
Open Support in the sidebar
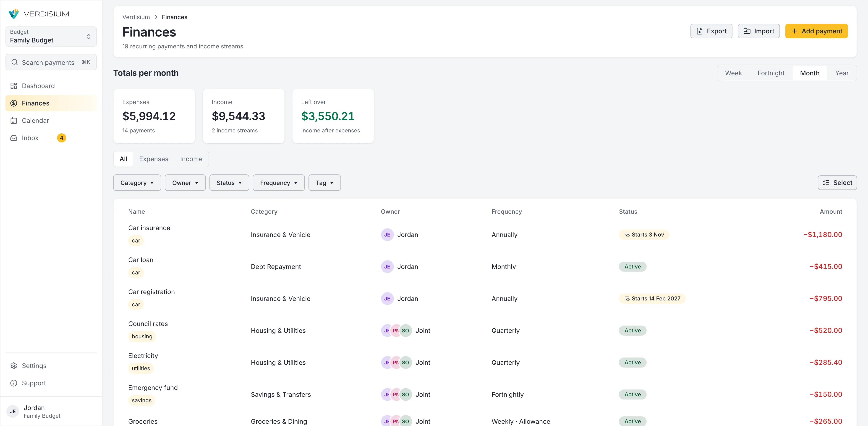pyautogui.click(x=51, y=383)
